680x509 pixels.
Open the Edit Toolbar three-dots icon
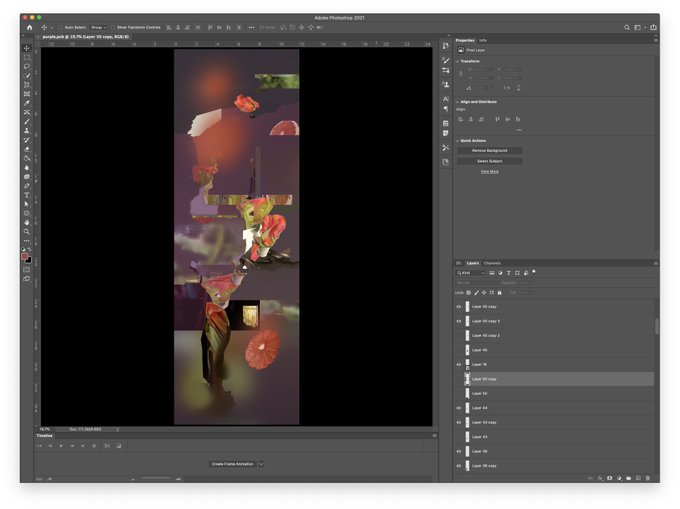pyautogui.click(x=27, y=241)
